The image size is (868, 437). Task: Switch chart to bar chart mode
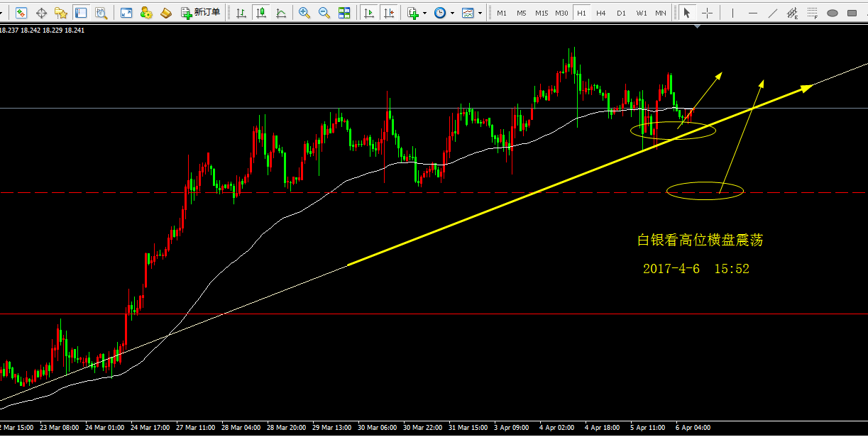(x=241, y=13)
